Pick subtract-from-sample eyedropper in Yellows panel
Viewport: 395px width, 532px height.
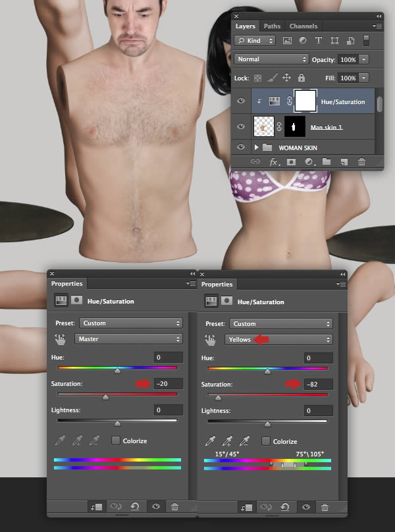pyautogui.click(x=245, y=440)
